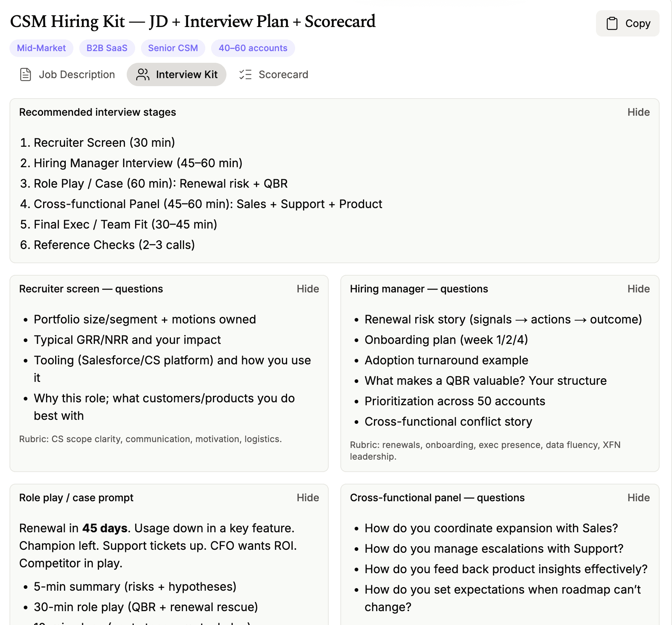
Task: Hide the Recommended interview stages section
Action: pos(638,112)
